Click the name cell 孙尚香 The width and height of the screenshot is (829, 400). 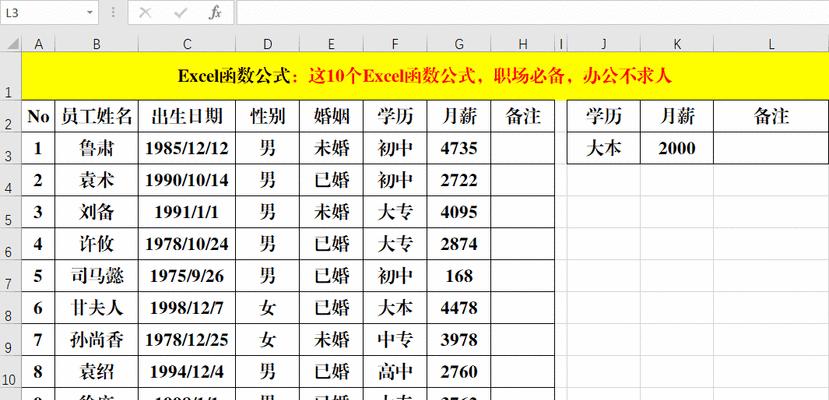(96, 340)
